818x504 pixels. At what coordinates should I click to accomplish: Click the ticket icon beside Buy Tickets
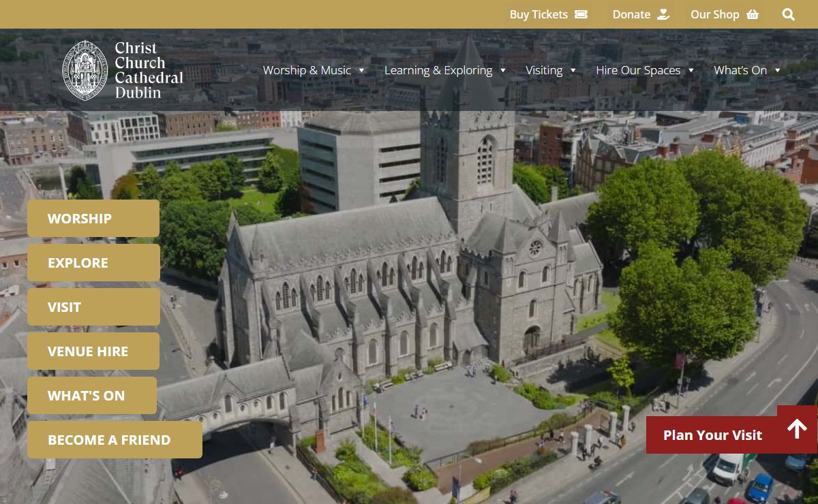click(x=581, y=14)
